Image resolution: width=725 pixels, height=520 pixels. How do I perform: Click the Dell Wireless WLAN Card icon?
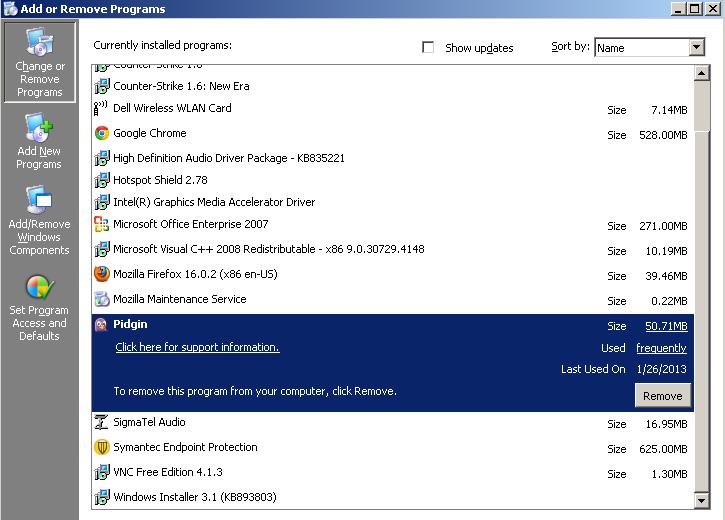(101, 108)
